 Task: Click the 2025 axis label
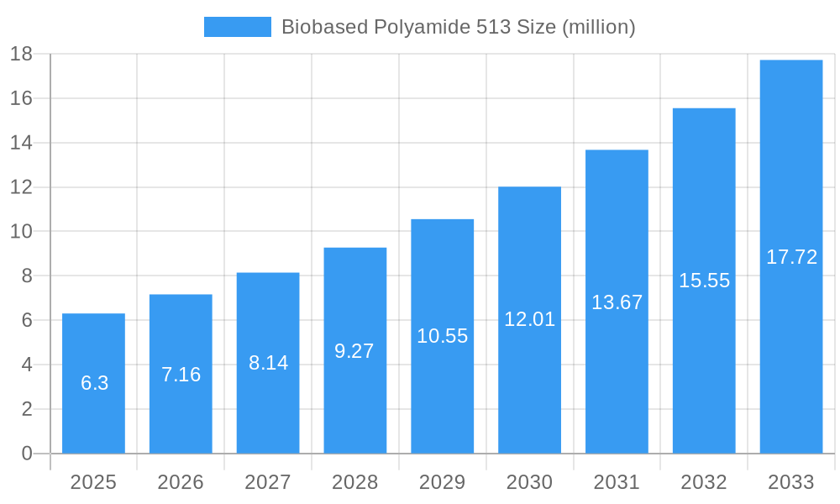(x=95, y=483)
